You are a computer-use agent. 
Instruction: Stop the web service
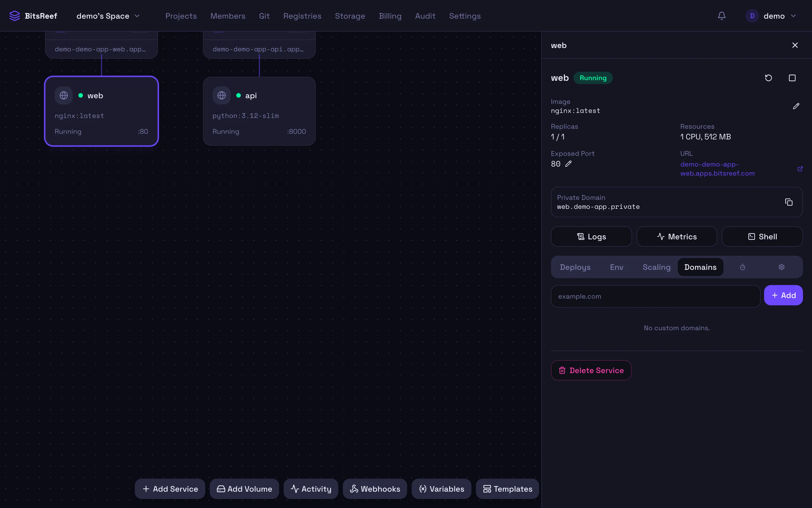pos(792,78)
